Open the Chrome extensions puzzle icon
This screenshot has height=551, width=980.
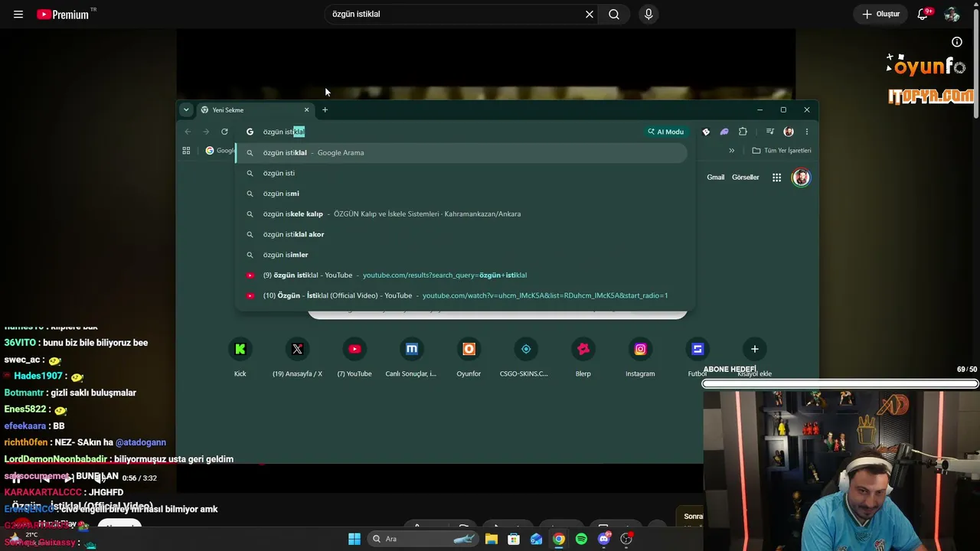[743, 132]
